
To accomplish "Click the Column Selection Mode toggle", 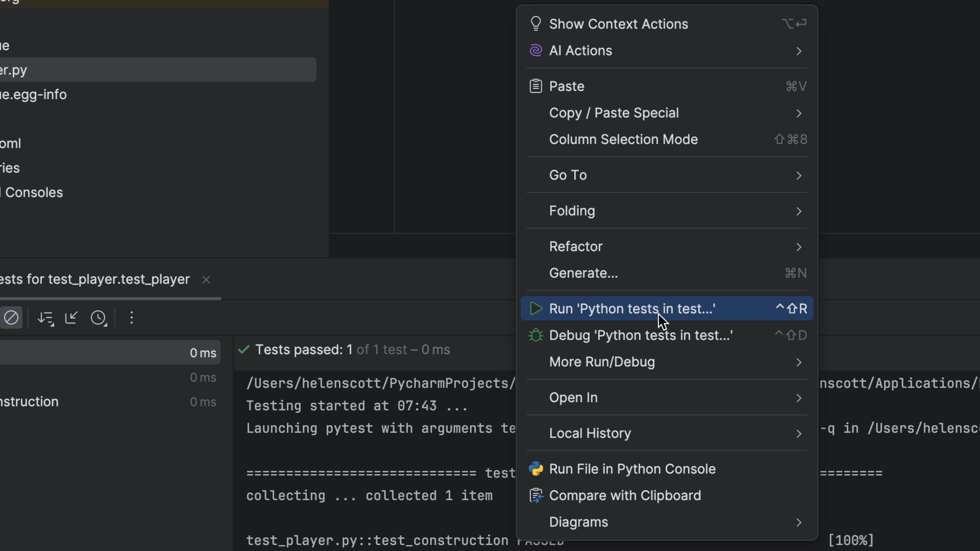I will (623, 139).
